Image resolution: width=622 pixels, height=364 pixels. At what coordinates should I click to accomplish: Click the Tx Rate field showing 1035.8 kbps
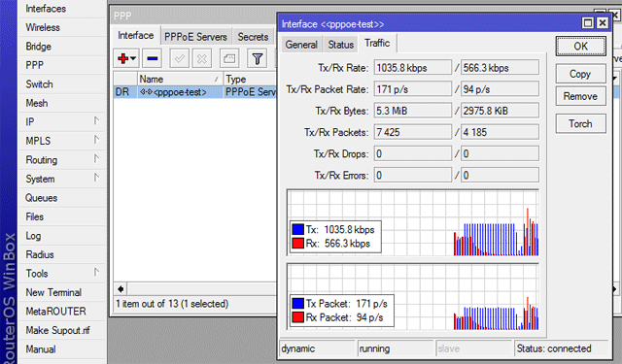point(412,68)
